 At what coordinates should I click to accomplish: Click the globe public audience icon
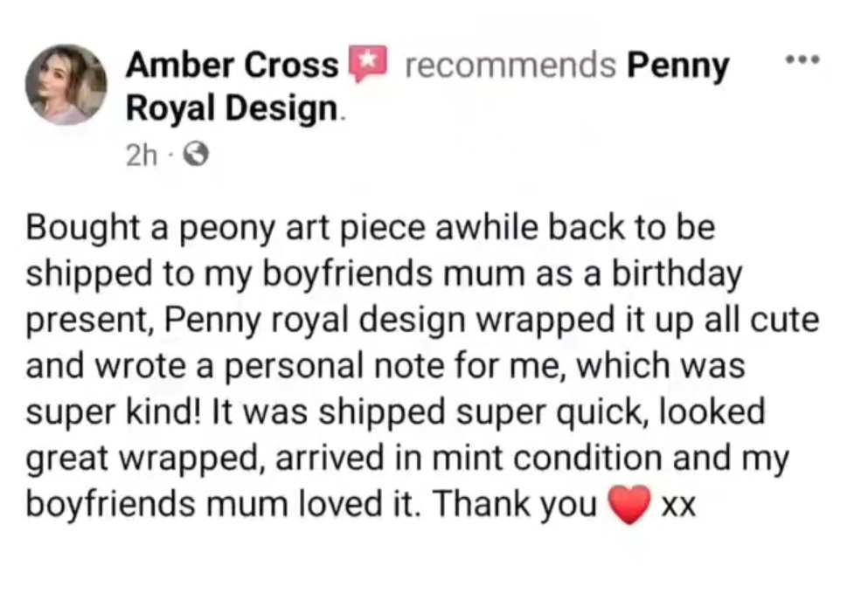coord(174,156)
